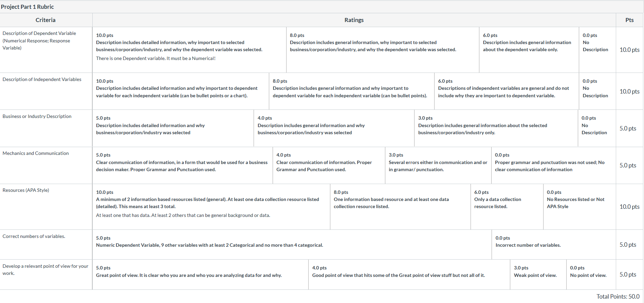Select the 'Description of Independent Variables' criterion
Viewport: 644px width, 303px height.
(x=42, y=79)
